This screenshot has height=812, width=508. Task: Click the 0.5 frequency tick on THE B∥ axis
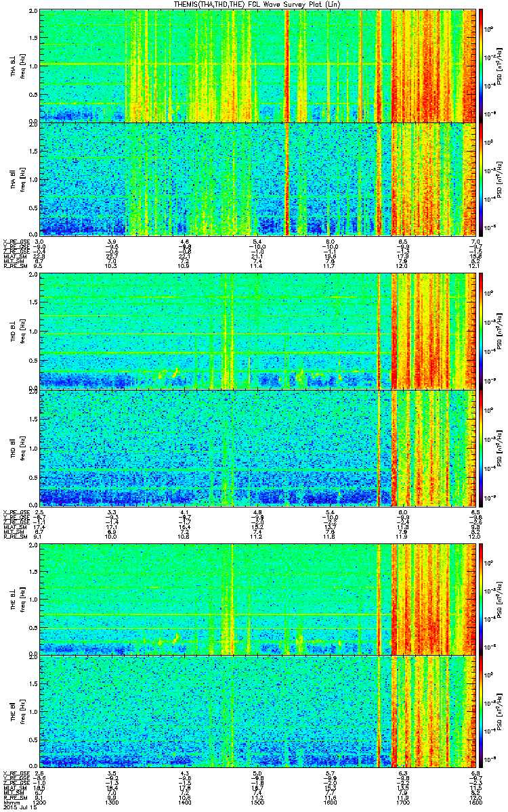click(33, 742)
